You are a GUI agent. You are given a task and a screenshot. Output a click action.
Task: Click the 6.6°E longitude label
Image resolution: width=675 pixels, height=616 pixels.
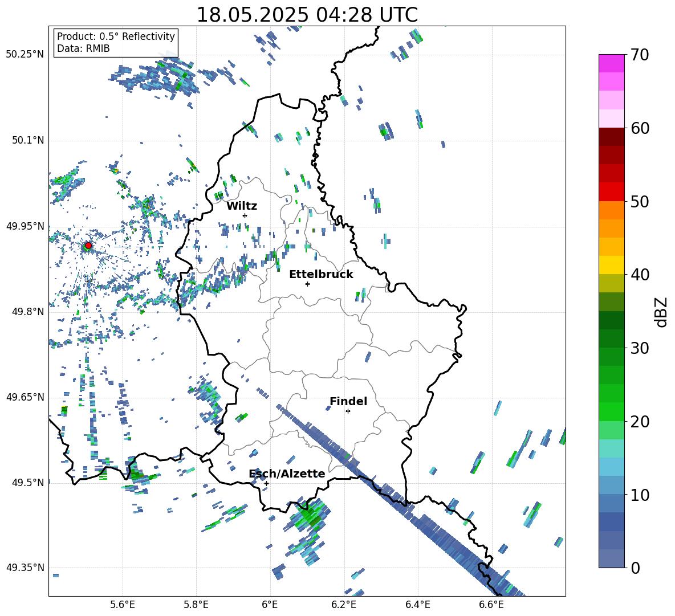pyautogui.click(x=491, y=605)
